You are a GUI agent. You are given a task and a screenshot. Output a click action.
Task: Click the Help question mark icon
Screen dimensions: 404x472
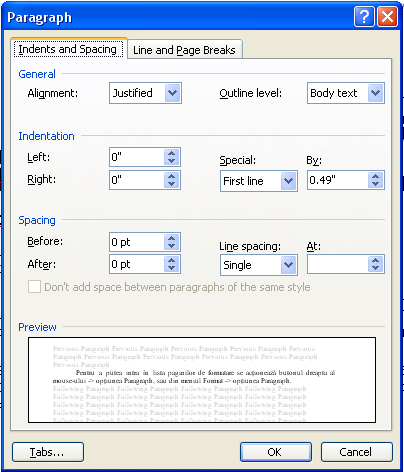coord(364,16)
